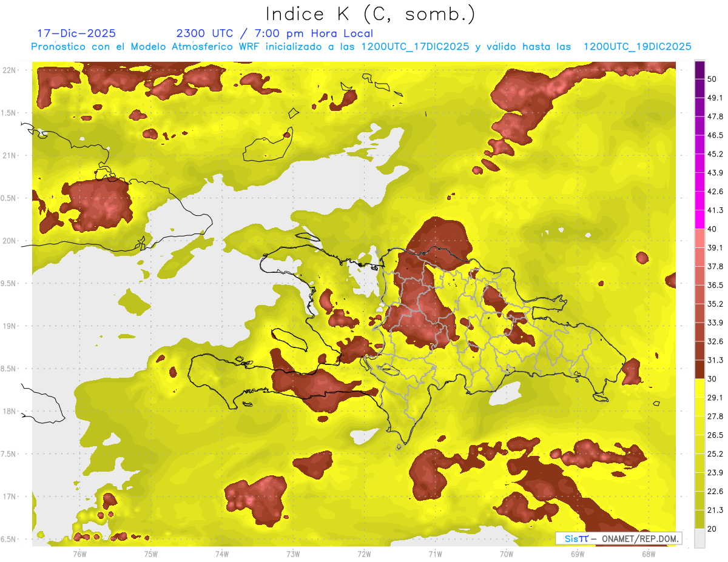Click the '46.5' color scale value
728x562 pixels.
click(x=715, y=135)
